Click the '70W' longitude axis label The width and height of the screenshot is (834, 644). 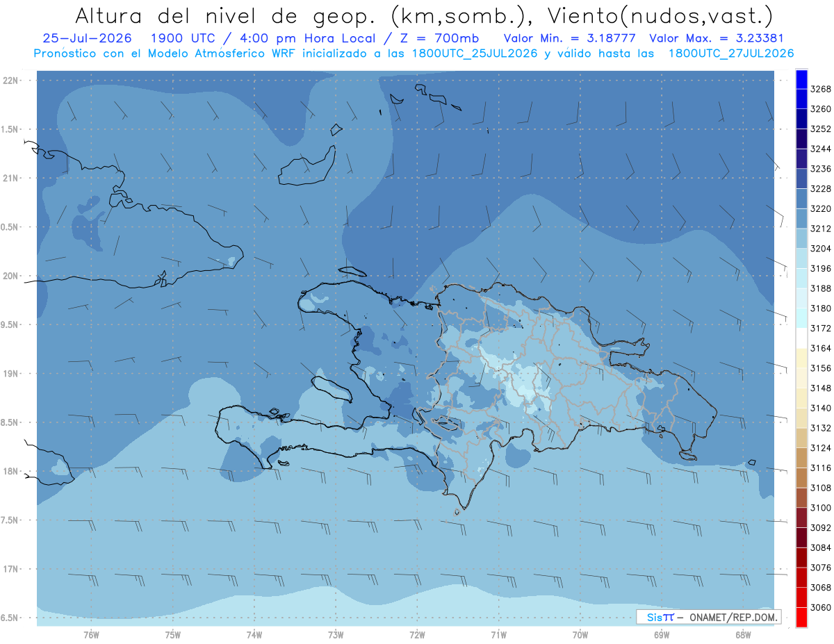tap(580, 635)
